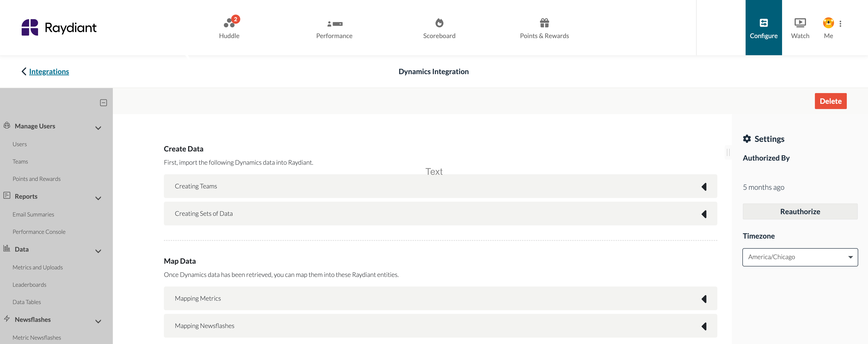Collapse the sidebar with the minus-box icon
The width and height of the screenshot is (868, 344).
point(103,102)
